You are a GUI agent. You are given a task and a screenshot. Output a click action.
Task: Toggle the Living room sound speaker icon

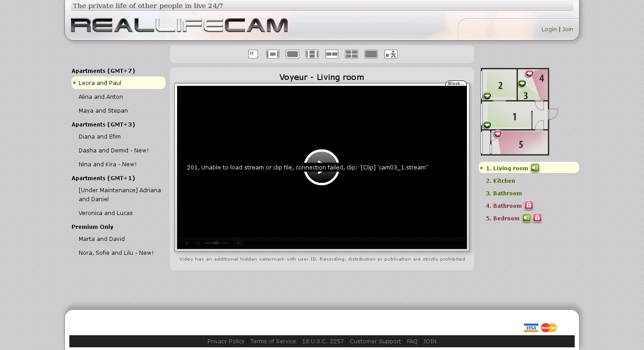535,168
